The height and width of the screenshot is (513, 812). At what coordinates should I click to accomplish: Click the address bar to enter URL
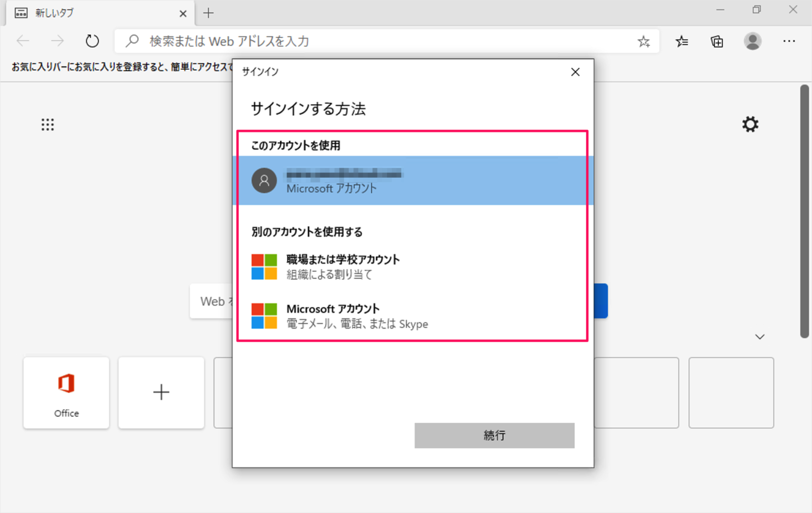click(317, 41)
